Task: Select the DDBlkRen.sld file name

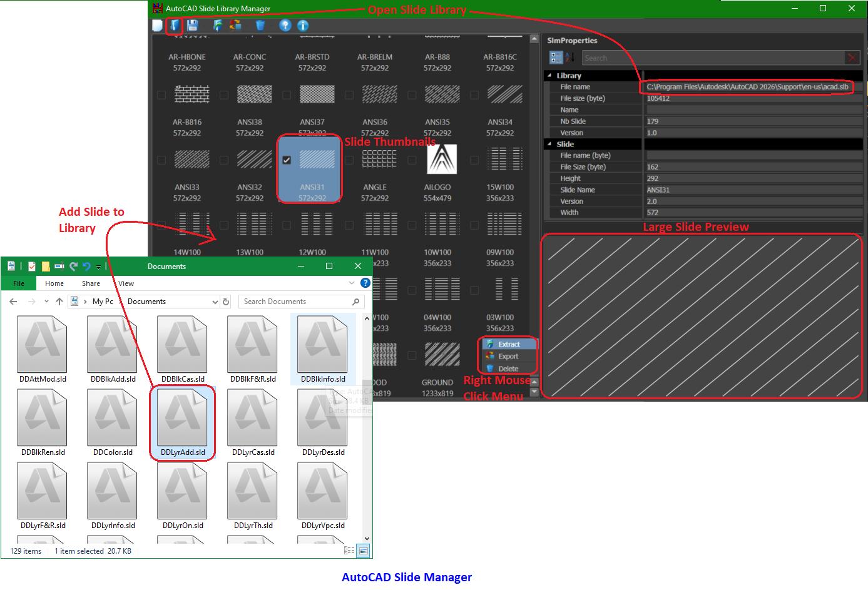Action: tap(43, 452)
